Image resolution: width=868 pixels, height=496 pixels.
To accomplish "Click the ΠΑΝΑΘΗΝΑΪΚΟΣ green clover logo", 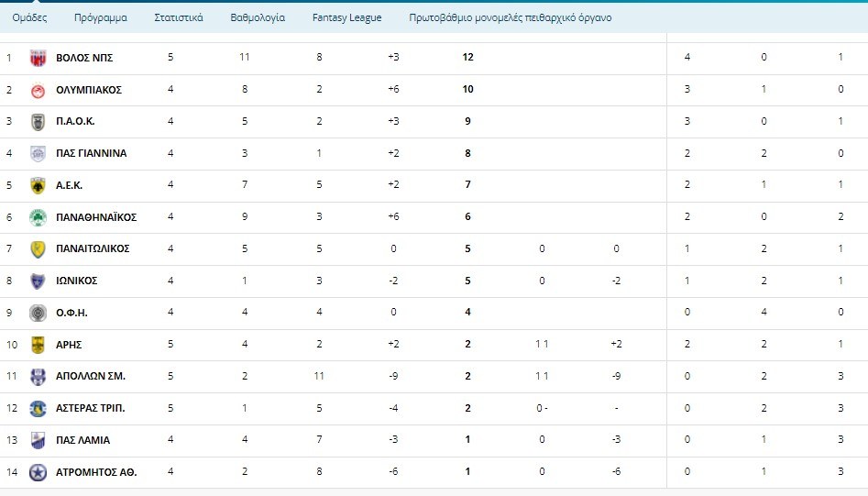I will (38, 217).
